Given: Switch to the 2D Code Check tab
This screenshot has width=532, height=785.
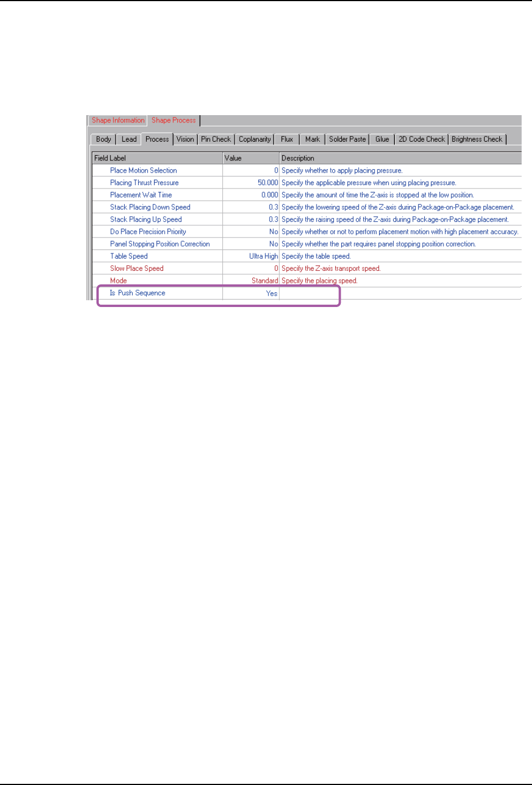Looking at the screenshot, I should point(422,139).
